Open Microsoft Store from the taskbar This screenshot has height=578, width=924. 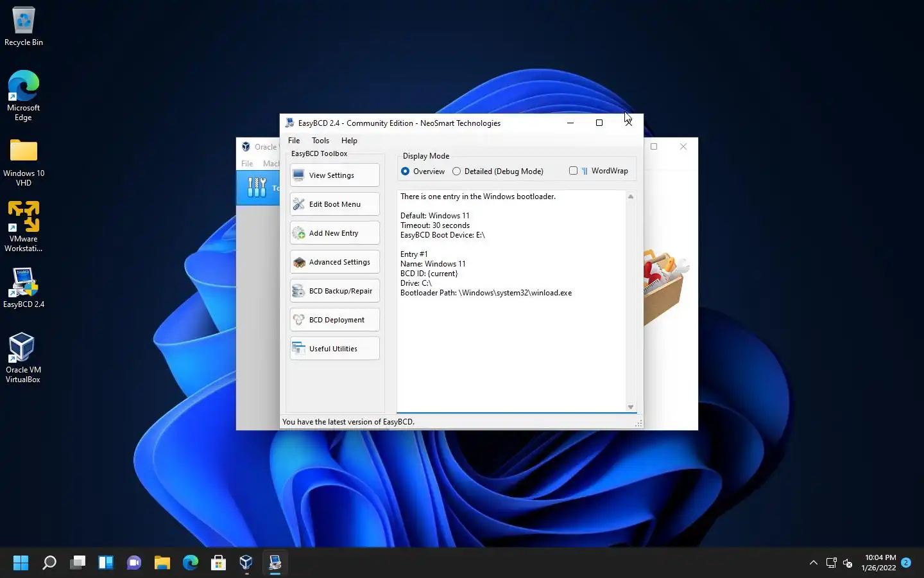(219, 563)
